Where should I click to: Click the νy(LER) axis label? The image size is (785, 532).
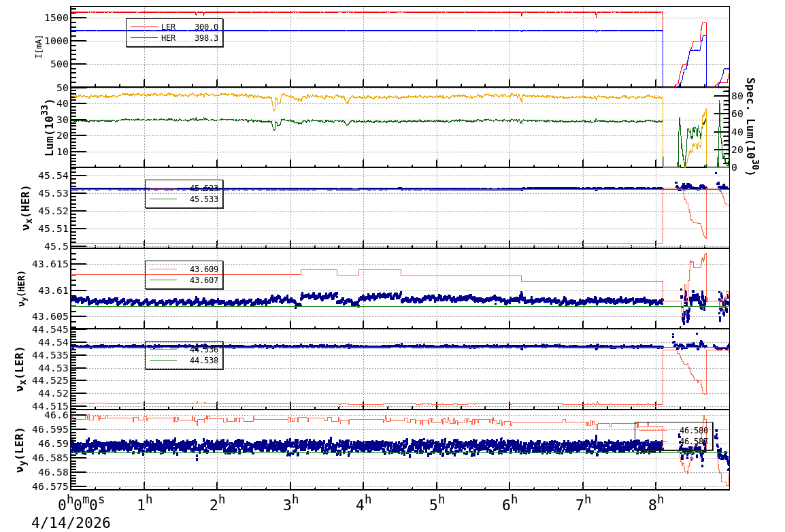[20, 450]
